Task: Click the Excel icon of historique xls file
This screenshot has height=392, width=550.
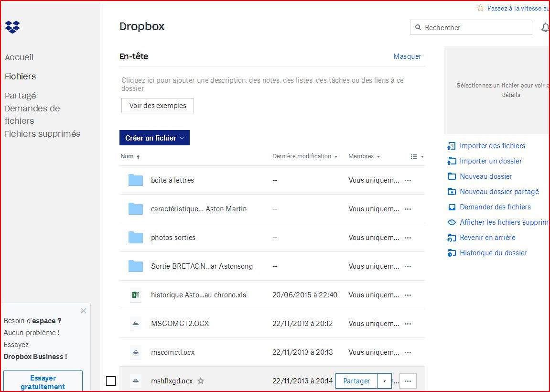Action: click(x=135, y=295)
